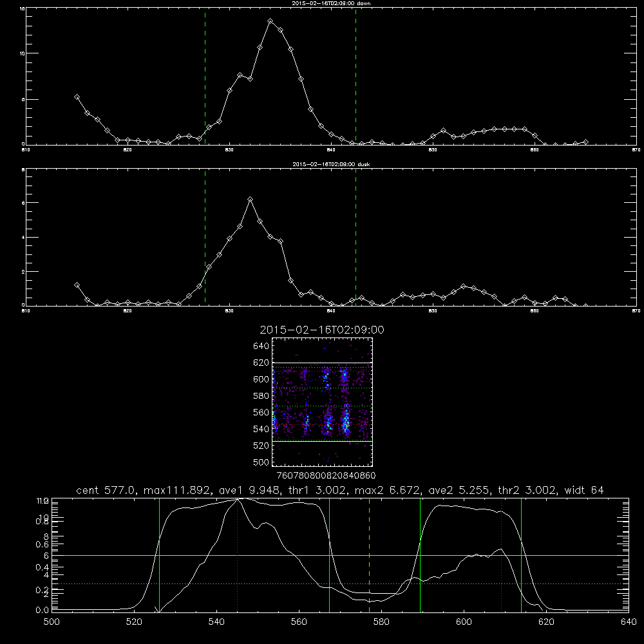Click the '540' x-axis label of the bottom plot
Viewport: 644px width, 644px height.
(x=216, y=622)
